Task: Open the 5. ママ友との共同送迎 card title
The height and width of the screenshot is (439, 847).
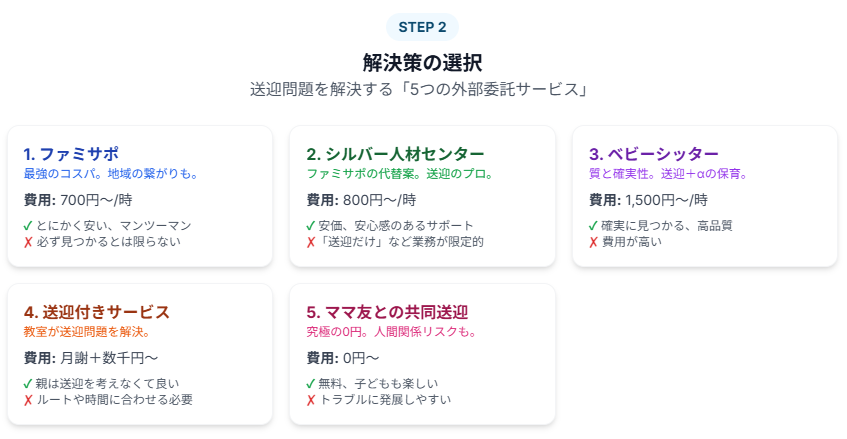Action: coord(387,312)
